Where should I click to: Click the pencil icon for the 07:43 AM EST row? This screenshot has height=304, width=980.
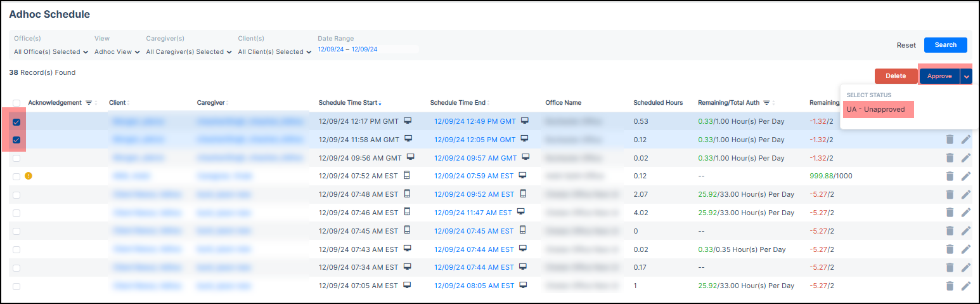click(965, 249)
